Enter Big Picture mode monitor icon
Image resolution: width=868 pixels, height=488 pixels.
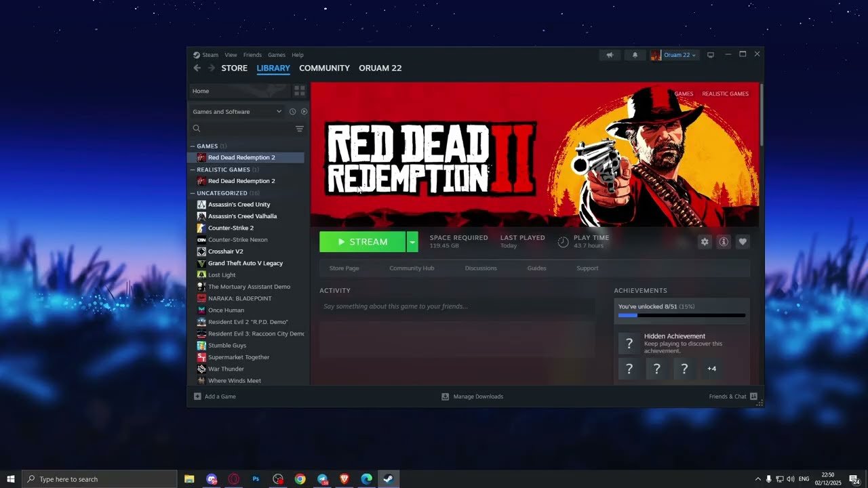click(x=711, y=55)
